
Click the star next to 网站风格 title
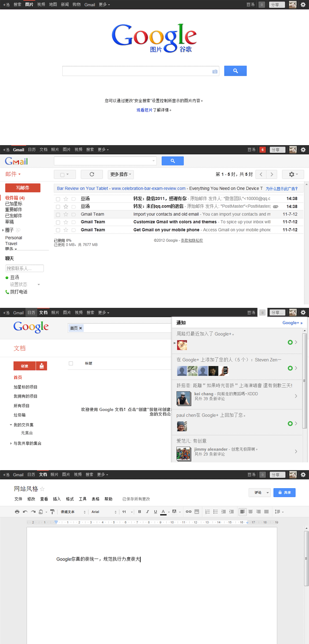pyautogui.click(x=42, y=489)
